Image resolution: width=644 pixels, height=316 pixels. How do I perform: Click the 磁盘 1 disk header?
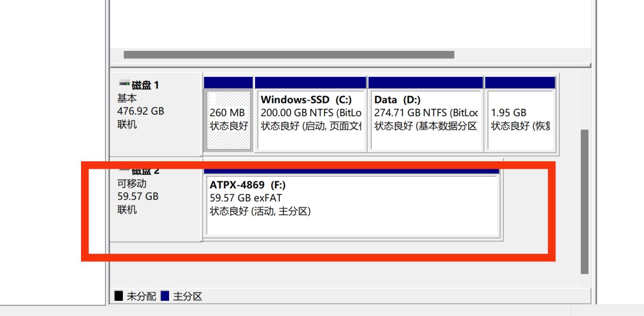tap(156, 114)
